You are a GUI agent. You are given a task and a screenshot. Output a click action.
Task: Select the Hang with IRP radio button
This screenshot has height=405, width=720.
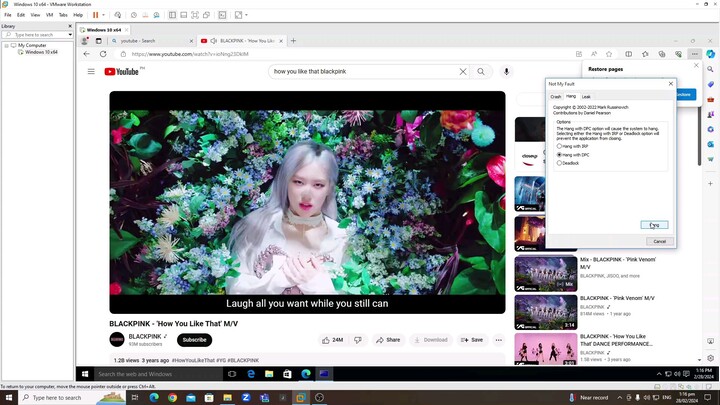[x=559, y=146]
